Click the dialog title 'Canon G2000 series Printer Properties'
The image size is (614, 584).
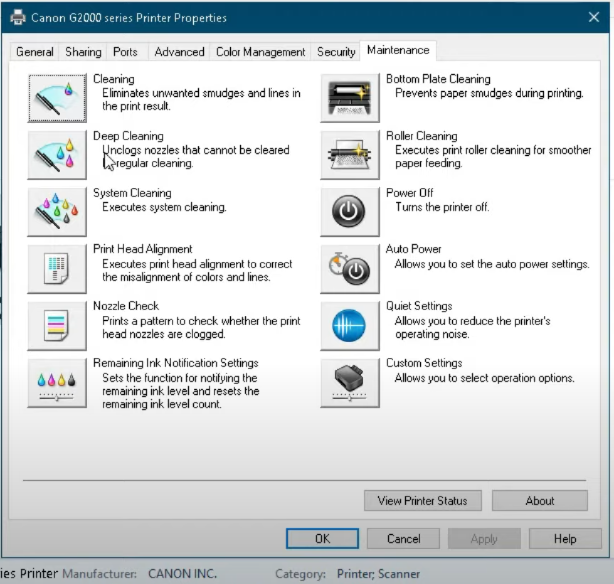click(129, 18)
